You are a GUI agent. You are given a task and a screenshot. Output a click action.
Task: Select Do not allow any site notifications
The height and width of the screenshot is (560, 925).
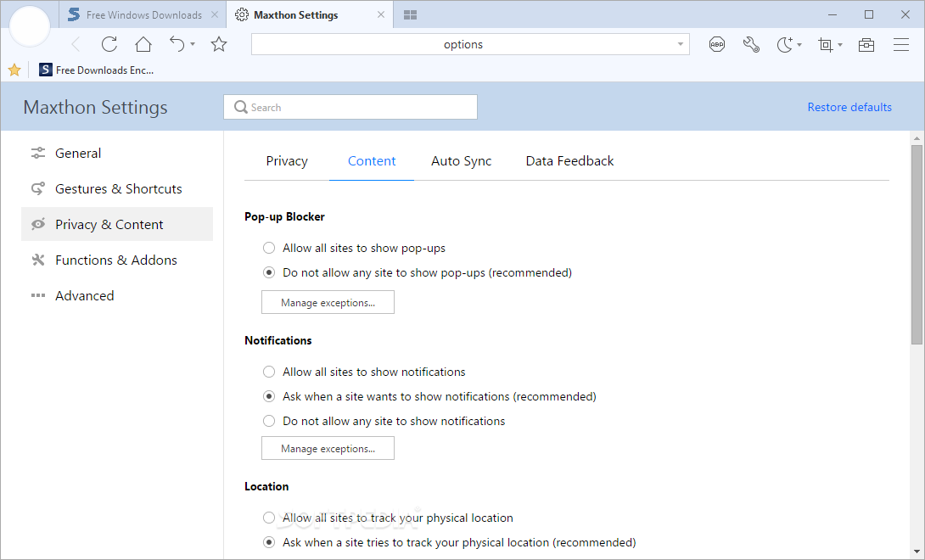click(269, 421)
